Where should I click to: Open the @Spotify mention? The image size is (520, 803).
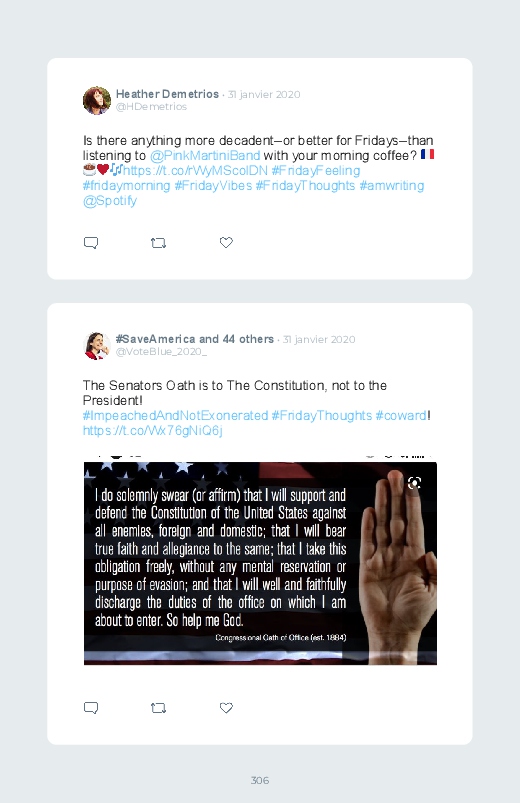(x=110, y=201)
